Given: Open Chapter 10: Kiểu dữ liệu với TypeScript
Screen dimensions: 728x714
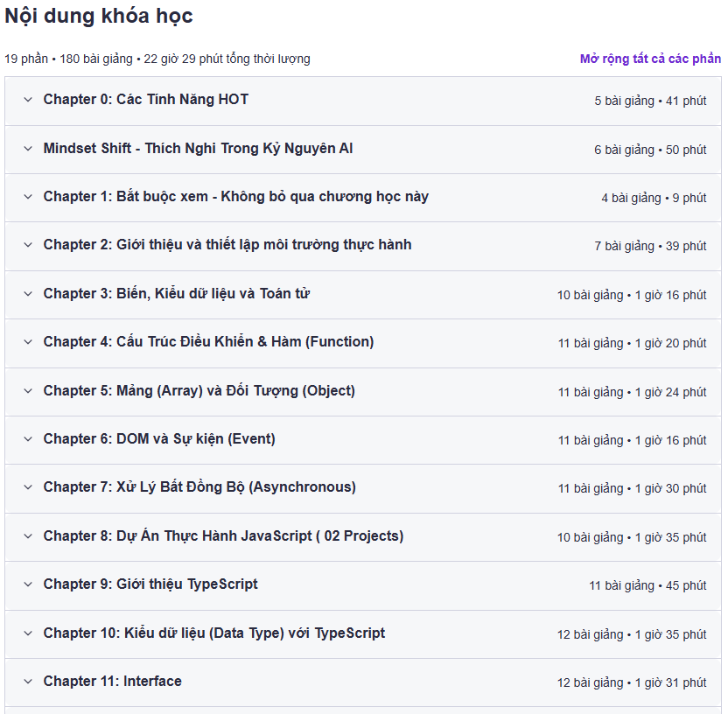Looking at the screenshot, I should tap(214, 633).
